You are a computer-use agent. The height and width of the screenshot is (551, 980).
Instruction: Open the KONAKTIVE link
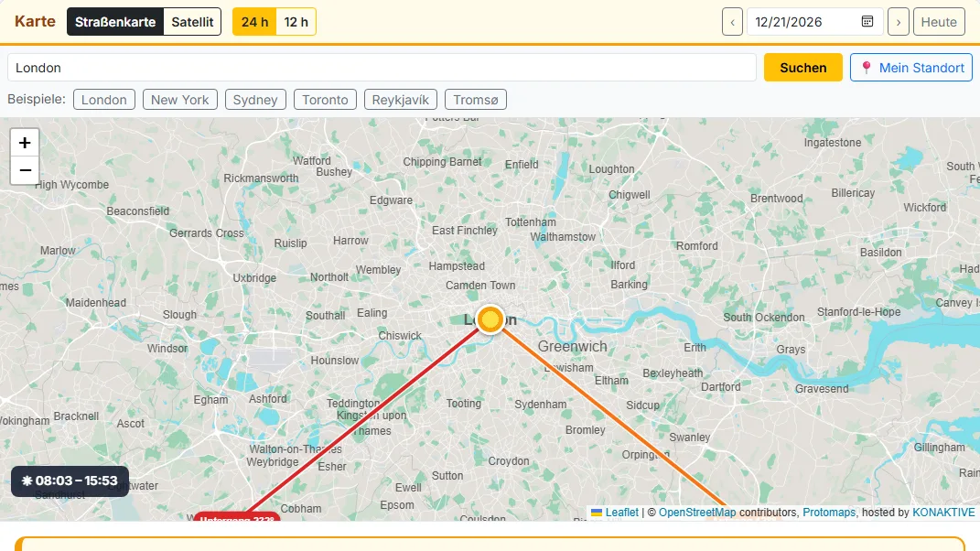[x=943, y=513]
